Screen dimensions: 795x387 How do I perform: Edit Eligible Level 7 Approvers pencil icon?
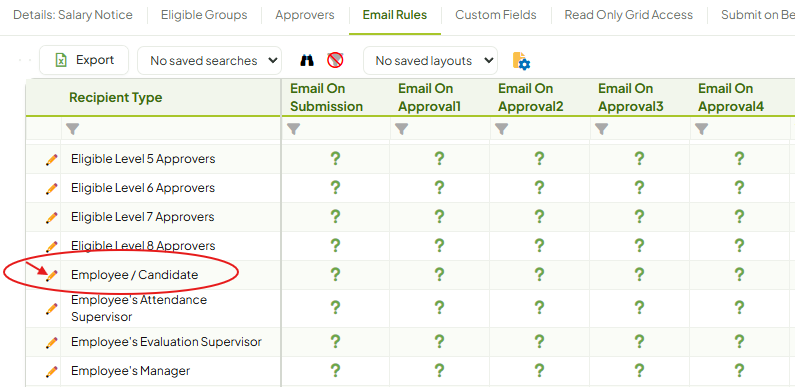point(52,217)
